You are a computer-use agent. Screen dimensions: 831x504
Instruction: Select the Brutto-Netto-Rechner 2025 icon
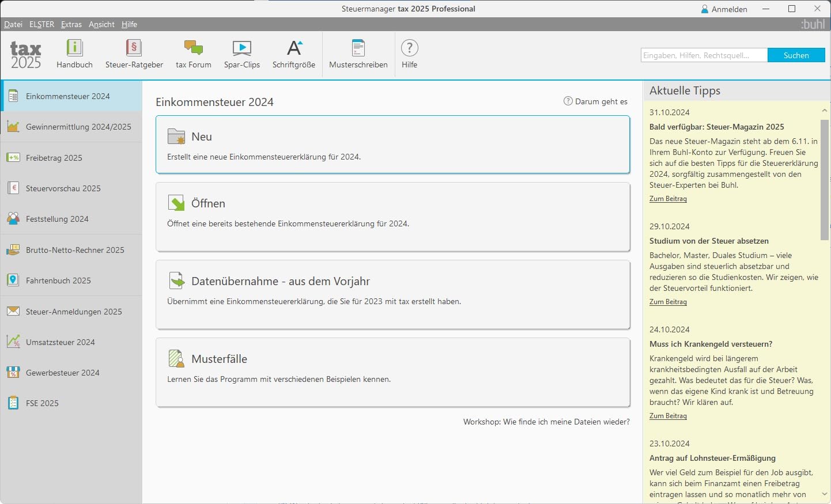[13, 250]
